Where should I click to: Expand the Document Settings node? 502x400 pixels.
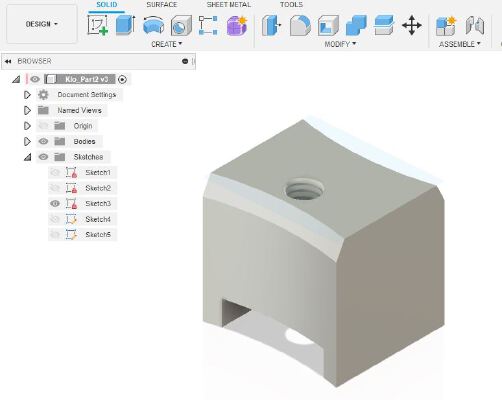(27, 95)
